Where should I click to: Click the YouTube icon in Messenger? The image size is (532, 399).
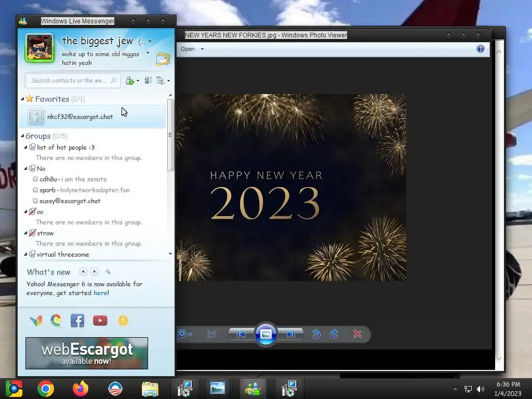point(100,321)
